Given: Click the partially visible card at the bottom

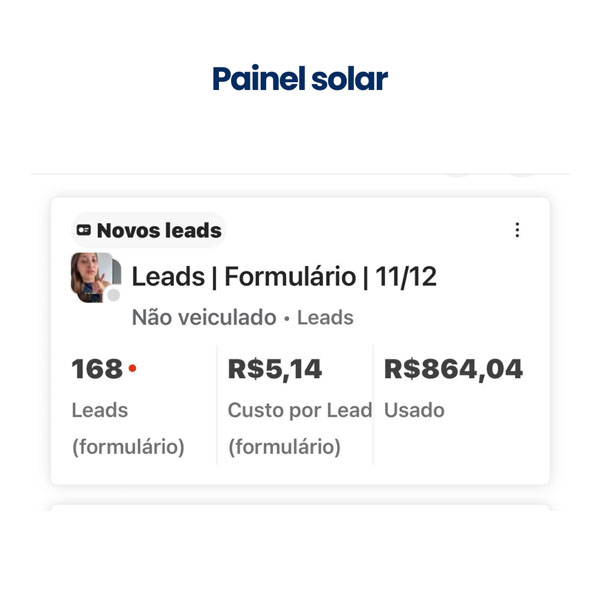Looking at the screenshot, I should click(x=300, y=507).
